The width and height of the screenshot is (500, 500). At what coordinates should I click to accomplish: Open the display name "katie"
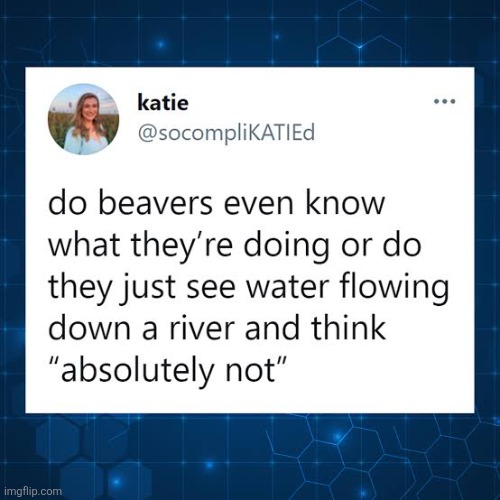tap(163, 103)
